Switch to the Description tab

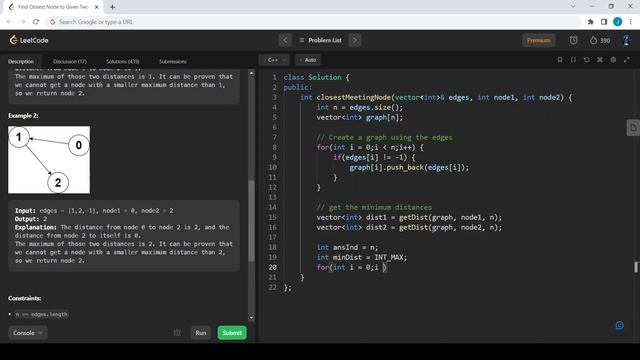tap(21, 61)
